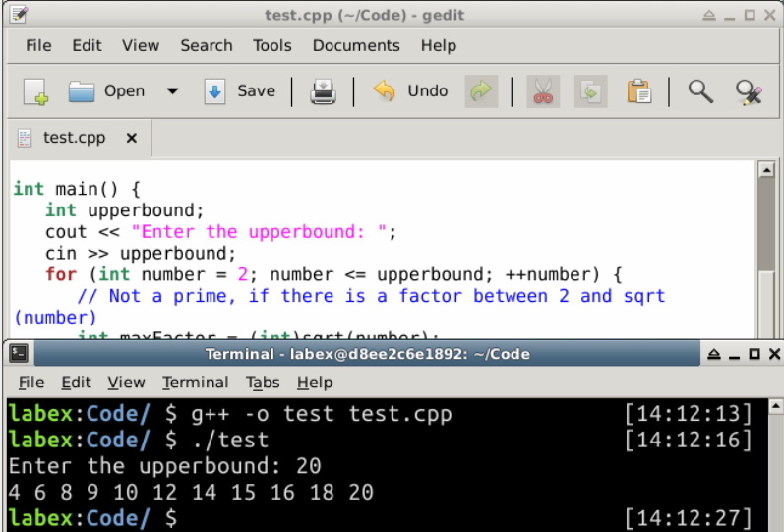The width and height of the screenshot is (784, 532).
Task: Select the test.cpp document tab
Action: coord(73,138)
